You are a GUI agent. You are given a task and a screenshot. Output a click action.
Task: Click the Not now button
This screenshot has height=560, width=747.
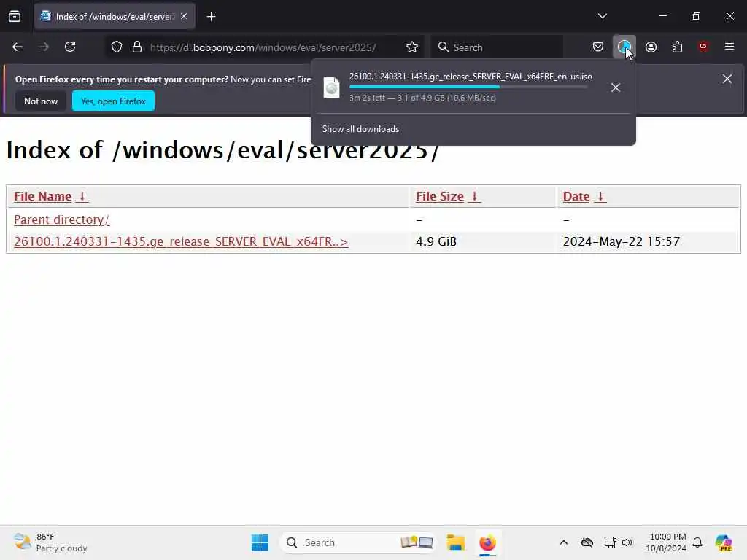[x=41, y=101]
